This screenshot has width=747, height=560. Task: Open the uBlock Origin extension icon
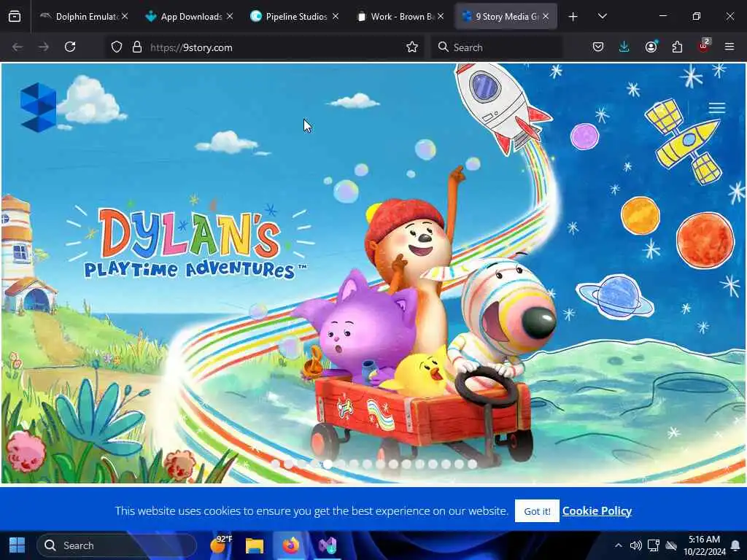point(704,46)
